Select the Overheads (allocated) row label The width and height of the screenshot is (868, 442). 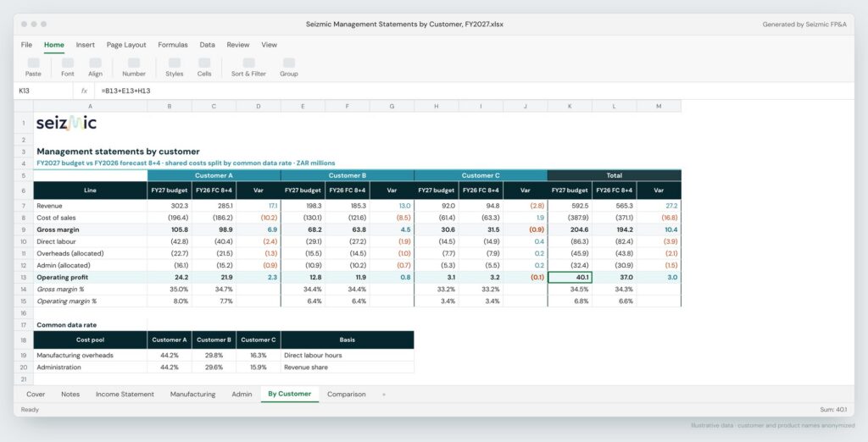(90, 253)
